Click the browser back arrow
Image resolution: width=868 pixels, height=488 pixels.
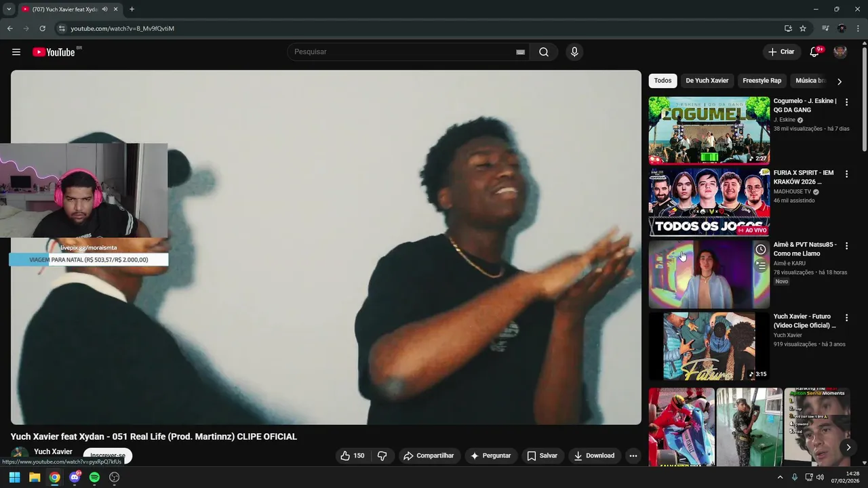[x=9, y=28]
